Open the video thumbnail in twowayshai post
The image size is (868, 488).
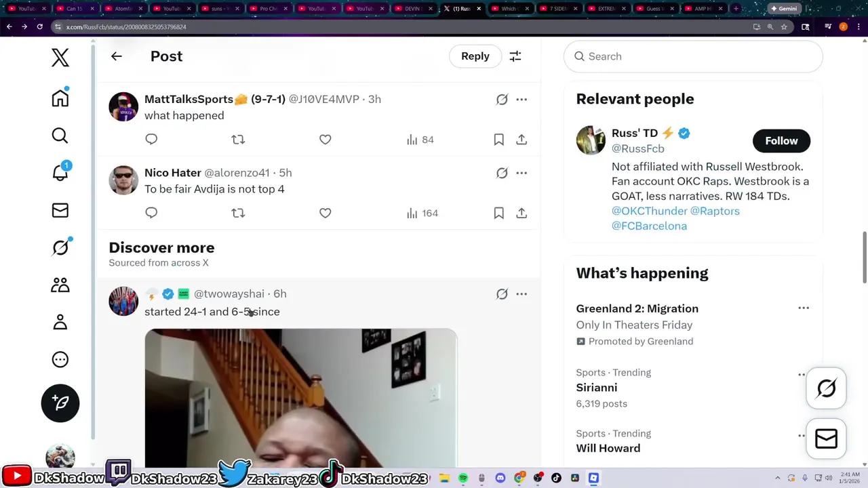[x=300, y=398]
